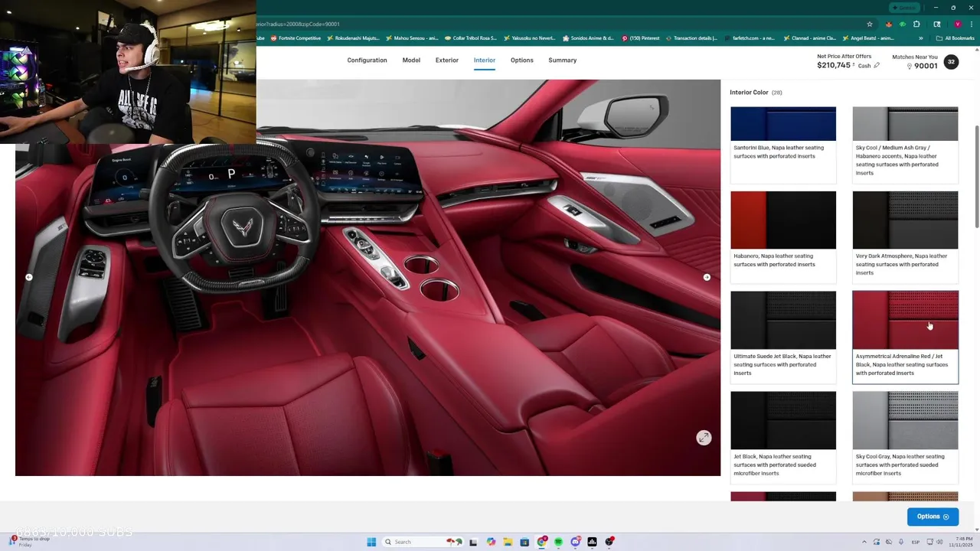This screenshot has width=980, height=551.
Task: Show next interior image with right arrow
Action: click(707, 277)
